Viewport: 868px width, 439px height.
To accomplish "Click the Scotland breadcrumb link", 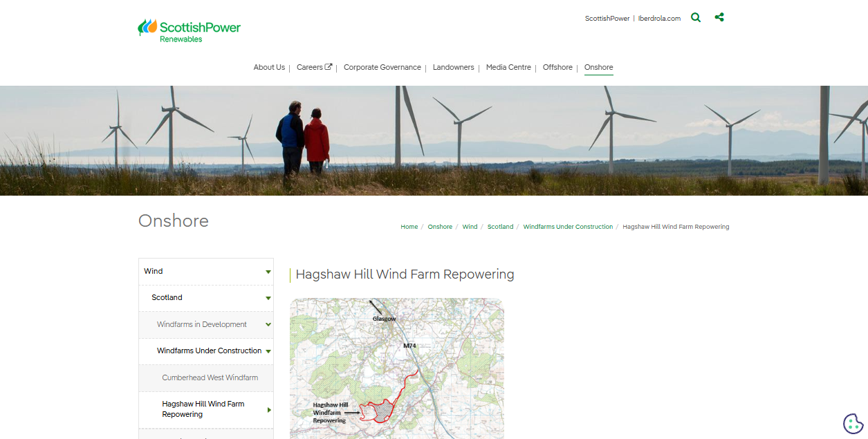I will point(500,226).
